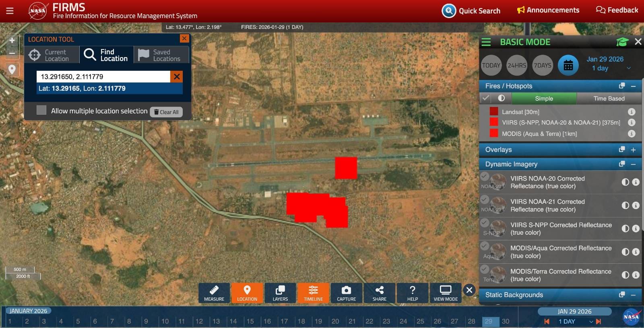Screen dimensions: 644x328
Task: Collapse the Fires / Hotspots section
Action: coord(633,86)
